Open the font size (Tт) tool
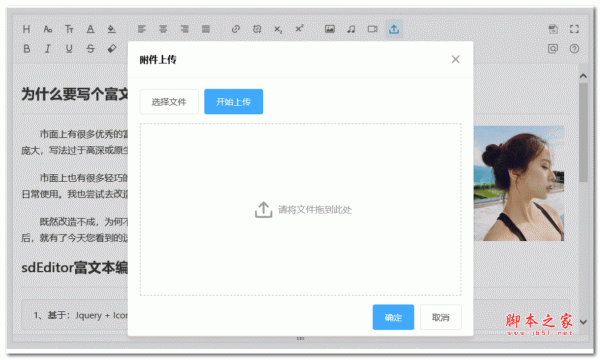Screen dimensions: 600x360 (x=69, y=29)
